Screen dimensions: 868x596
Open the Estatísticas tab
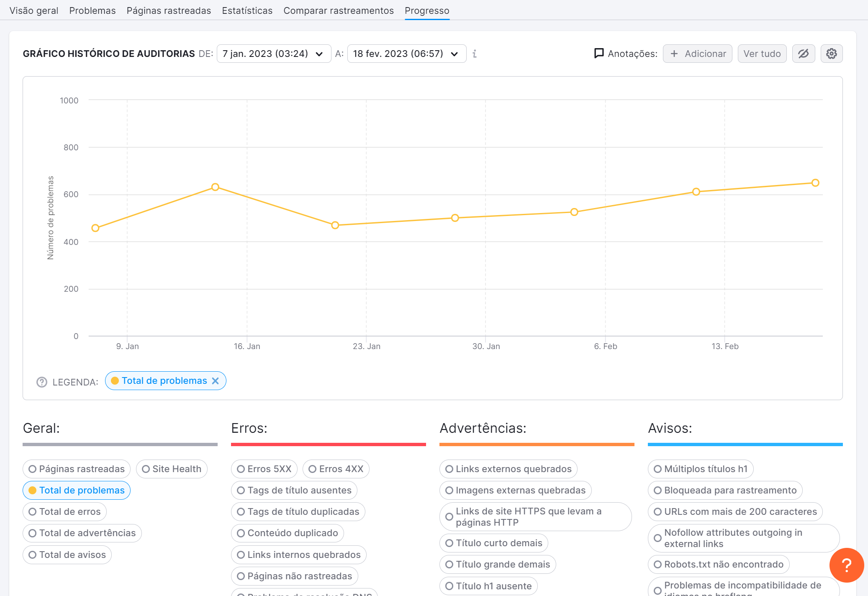point(247,10)
